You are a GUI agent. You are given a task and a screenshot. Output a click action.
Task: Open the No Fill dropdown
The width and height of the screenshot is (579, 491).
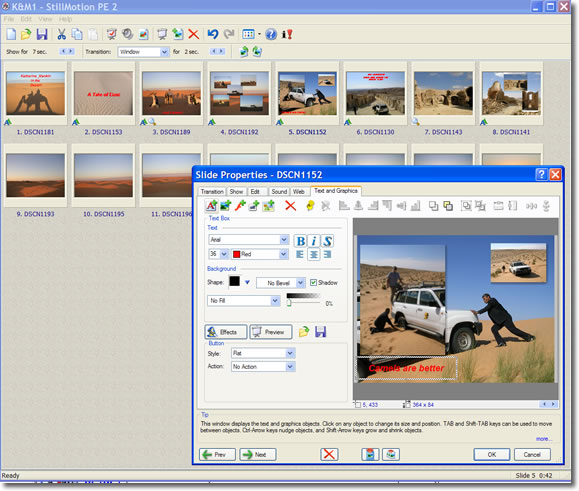point(243,301)
